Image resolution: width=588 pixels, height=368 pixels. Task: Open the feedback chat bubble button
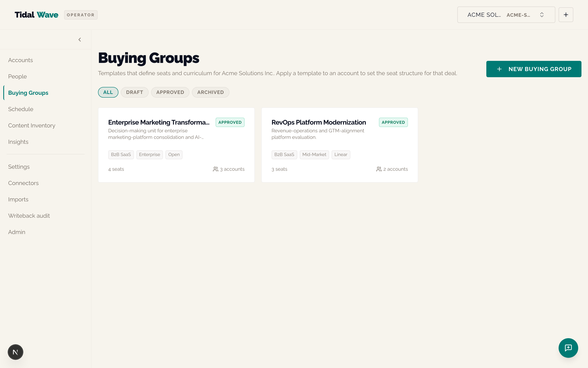click(x=568, y=348)
